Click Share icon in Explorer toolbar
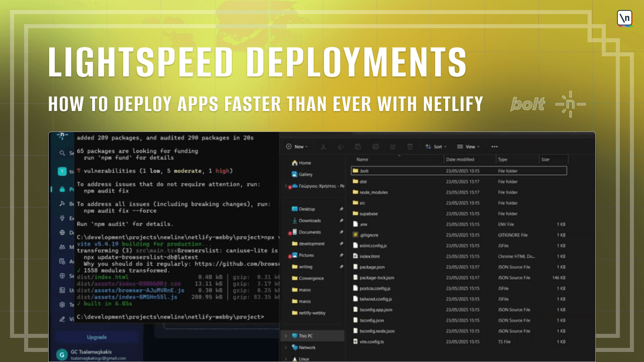 click(392, 146)
